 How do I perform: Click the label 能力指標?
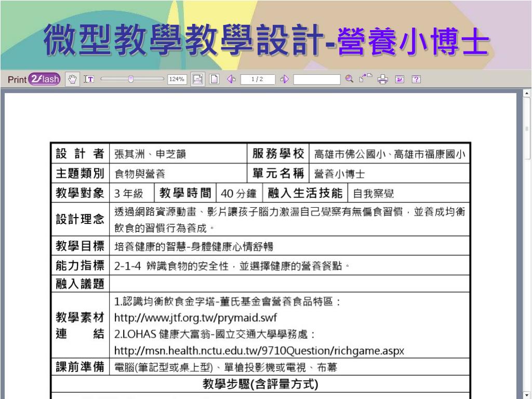click(79, 265)
